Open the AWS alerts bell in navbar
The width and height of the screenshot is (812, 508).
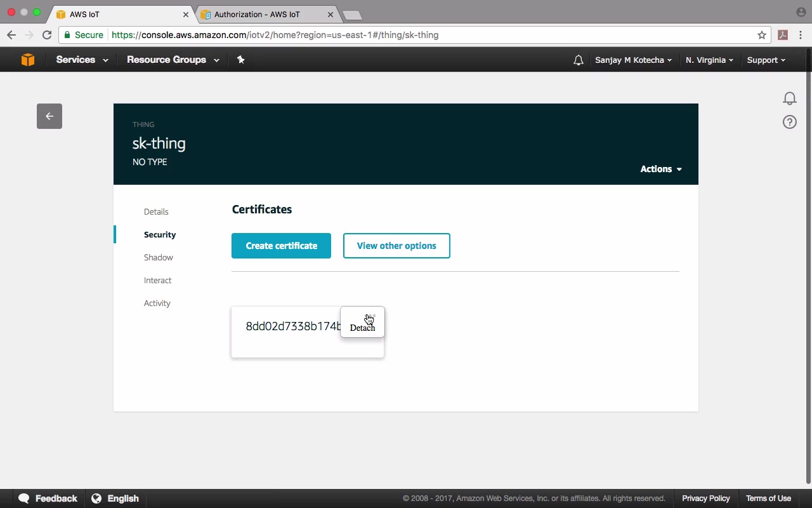[578, 60]
